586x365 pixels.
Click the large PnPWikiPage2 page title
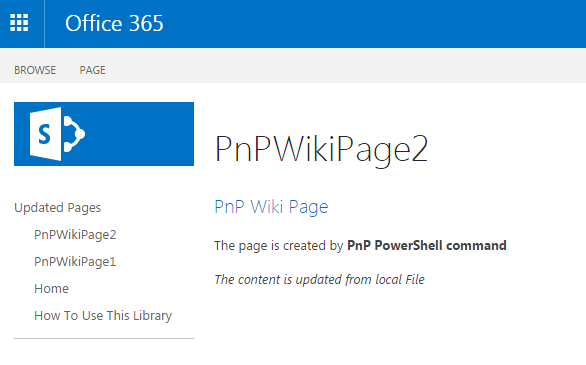[x=321, y=150]
